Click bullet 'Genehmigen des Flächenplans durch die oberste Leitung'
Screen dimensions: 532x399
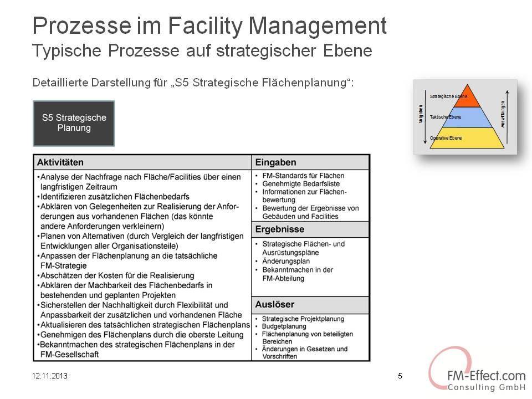point(140,335)
